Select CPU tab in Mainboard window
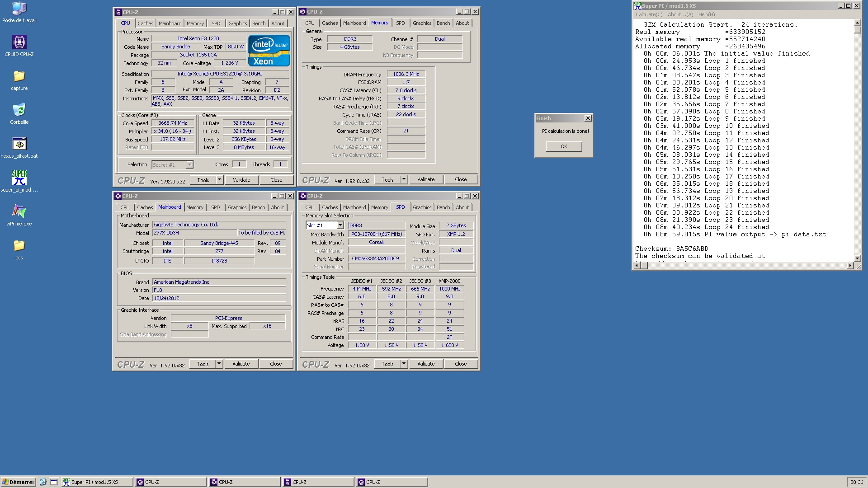Image resolution: width=868 pixels, height=488 pixels. pyautogui.click(x=125, y=207)
